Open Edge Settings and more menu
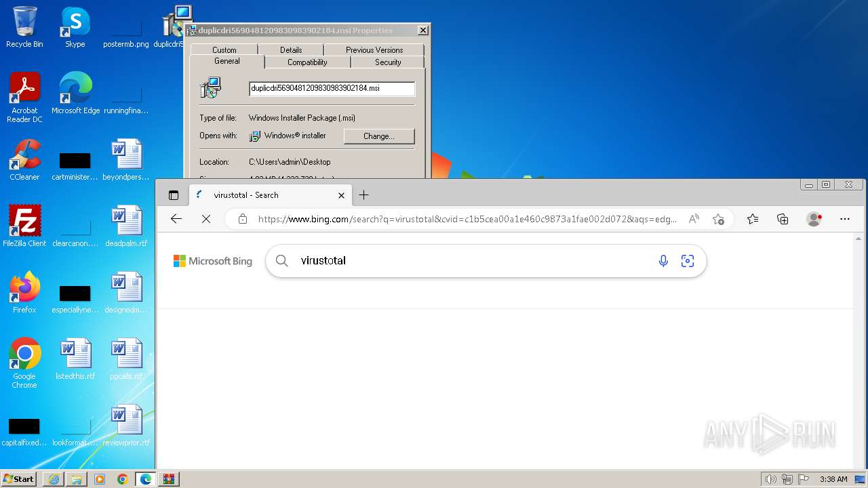This screenshot has height=488, width=868. click(845, 219)
